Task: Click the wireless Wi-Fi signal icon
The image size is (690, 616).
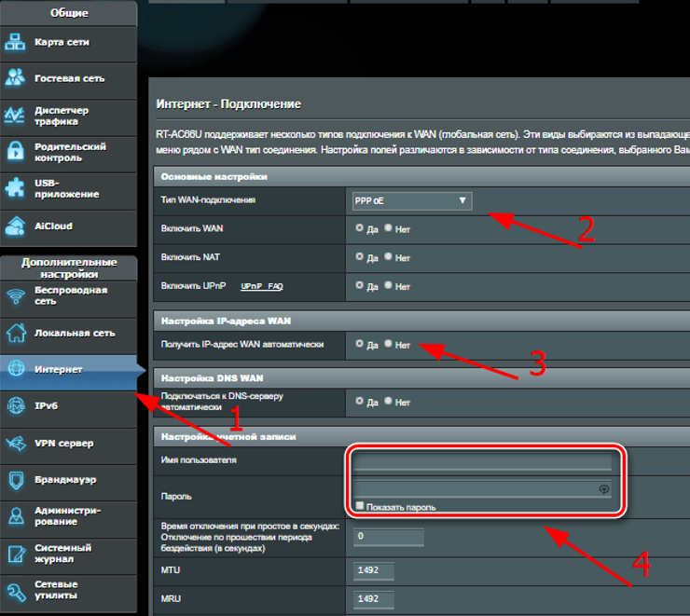Action: click(16, 296)
